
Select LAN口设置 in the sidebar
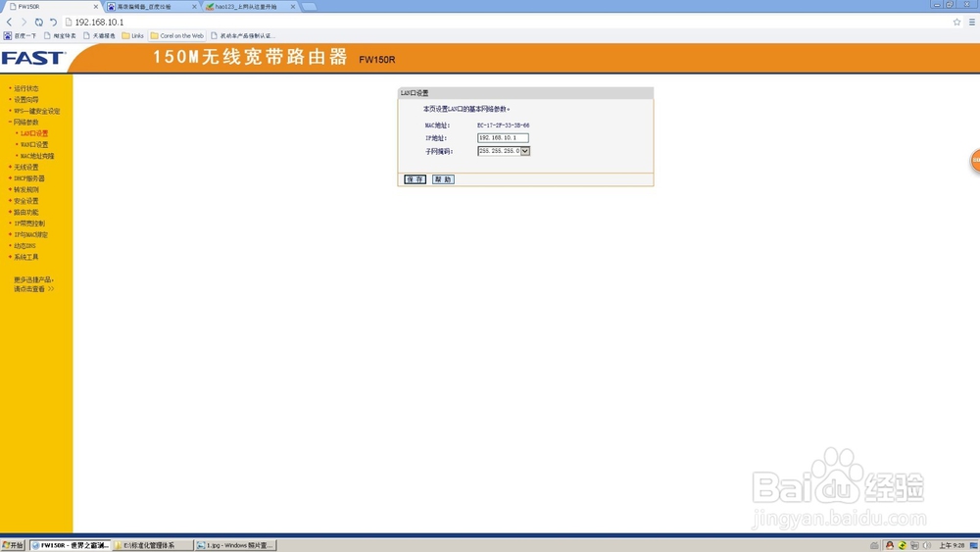33,133
